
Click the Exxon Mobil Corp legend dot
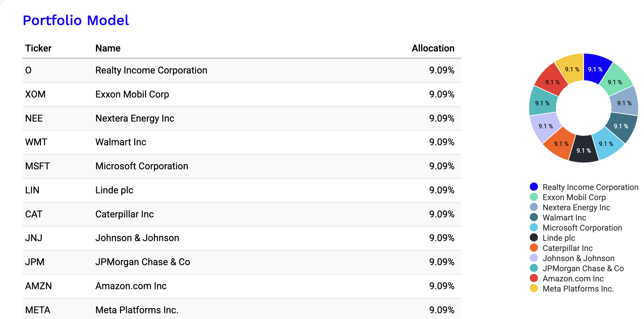pos(534,197)
